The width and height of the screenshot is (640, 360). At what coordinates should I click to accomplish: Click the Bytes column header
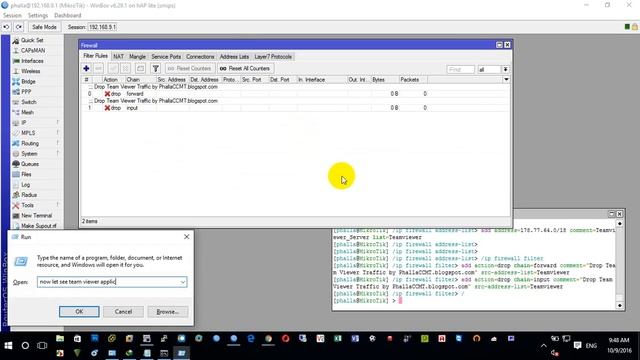click(384, 80)
